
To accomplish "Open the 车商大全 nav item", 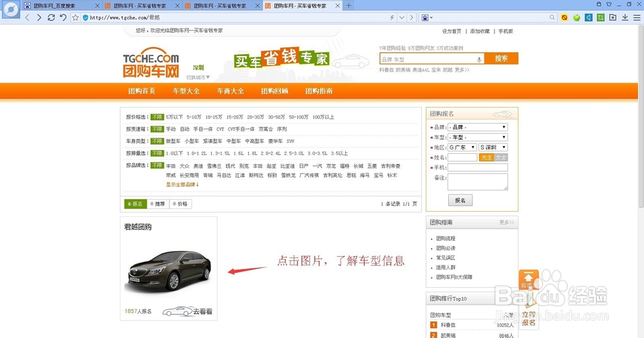I will (231, 91).
